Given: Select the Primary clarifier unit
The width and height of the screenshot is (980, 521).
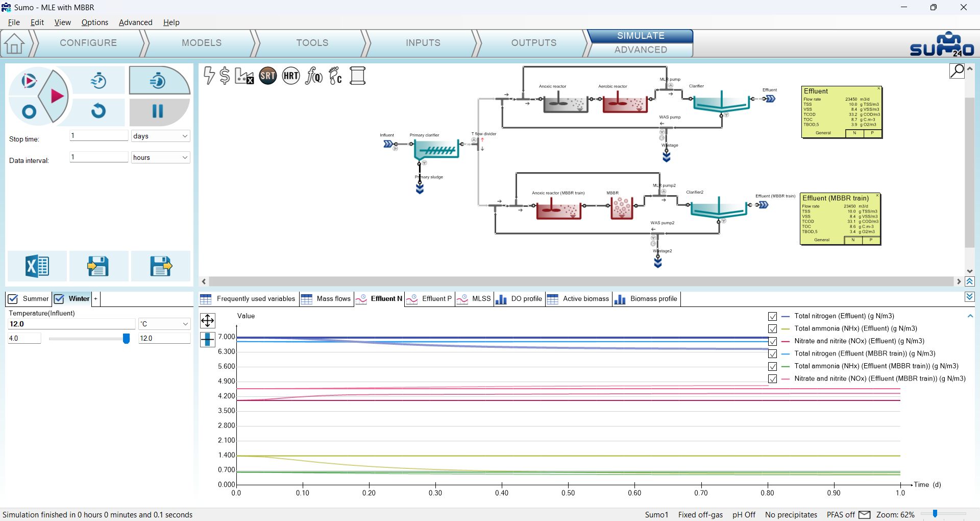Looking at the screenshot, I should tap(436, 150).
